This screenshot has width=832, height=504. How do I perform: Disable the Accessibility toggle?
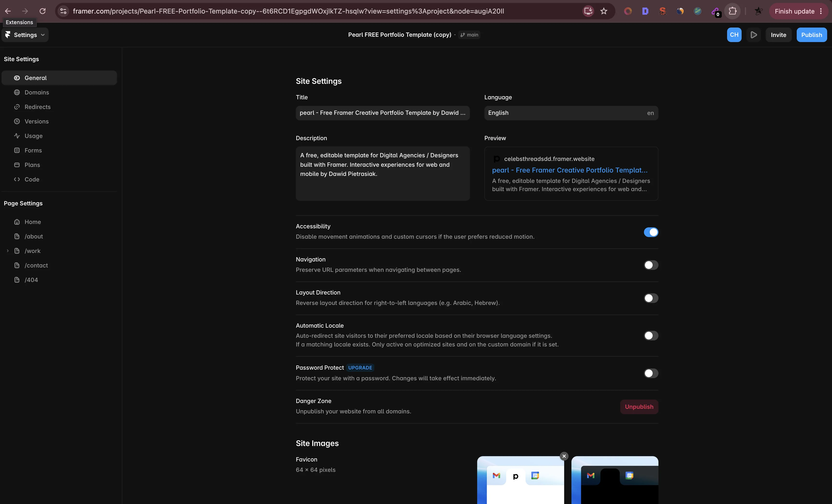click(651, 232)
